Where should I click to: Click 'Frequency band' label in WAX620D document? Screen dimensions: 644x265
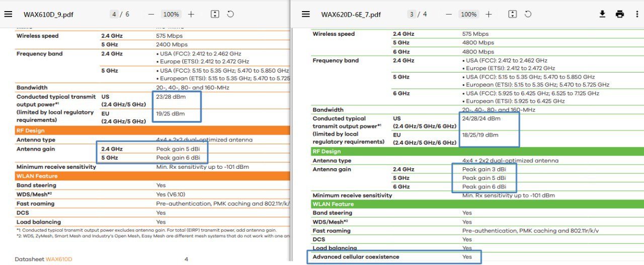coord(336,60)
